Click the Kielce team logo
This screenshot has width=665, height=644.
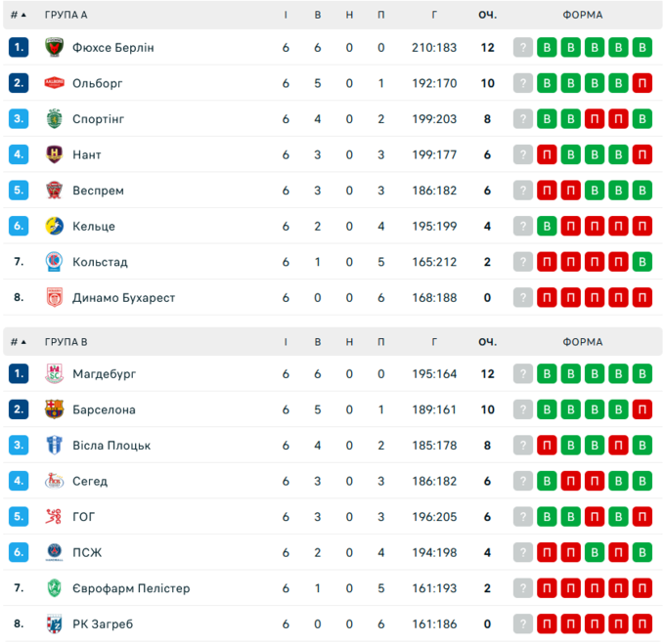[54, 226]
